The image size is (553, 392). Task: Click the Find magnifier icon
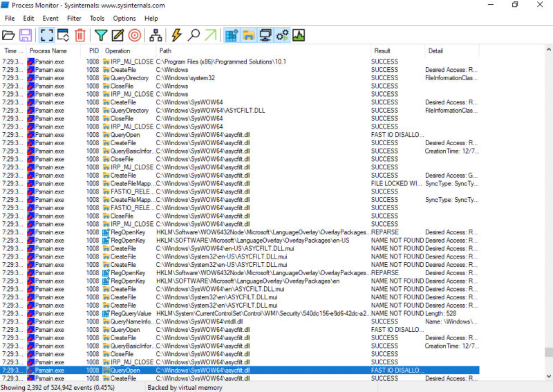[194, 35]
